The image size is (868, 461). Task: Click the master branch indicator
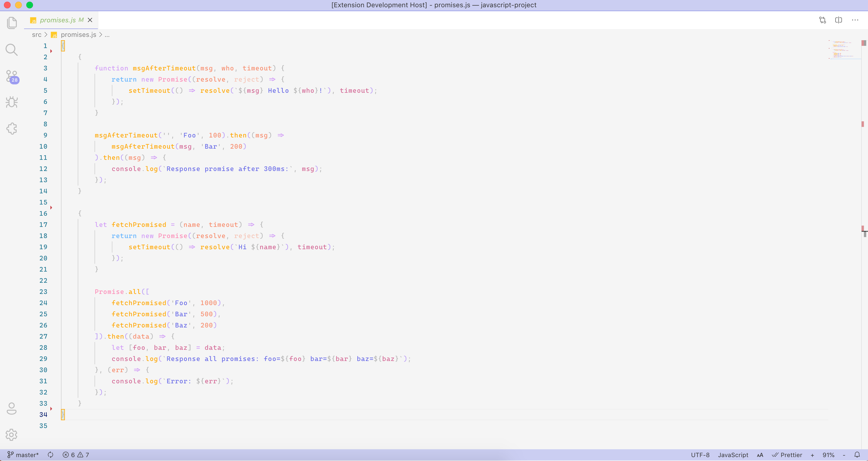coord(23,455)
